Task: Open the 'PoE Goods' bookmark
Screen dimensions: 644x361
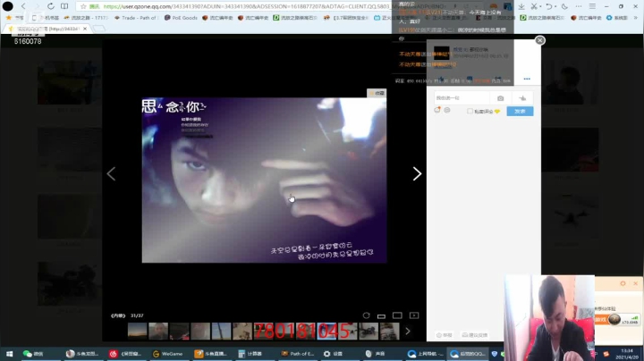Action: 181,18
